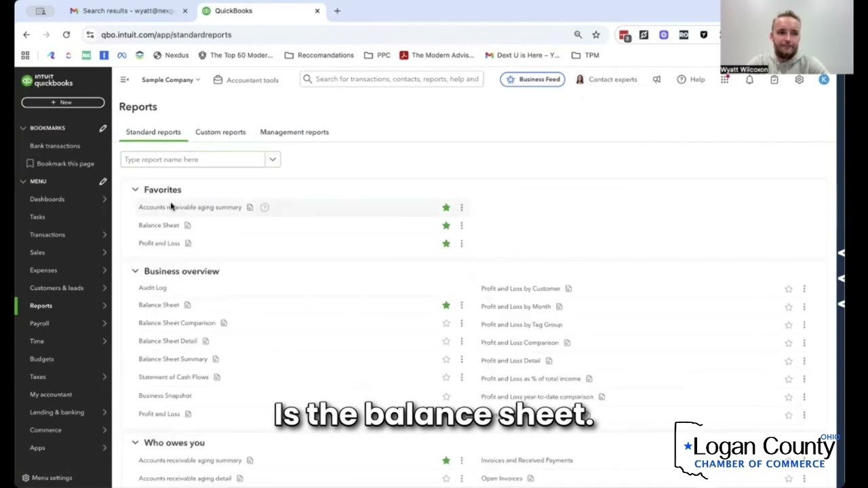Open Accountant tools

point(245,80)
